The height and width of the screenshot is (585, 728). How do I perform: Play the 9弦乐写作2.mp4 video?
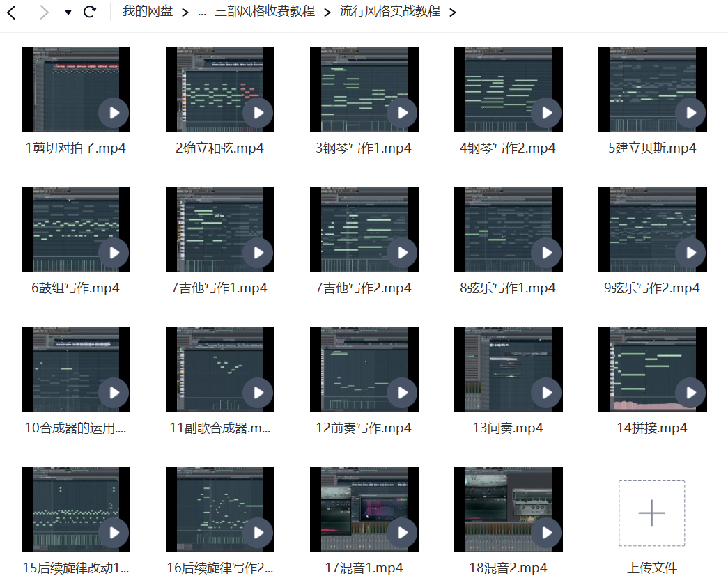[690, 253]
